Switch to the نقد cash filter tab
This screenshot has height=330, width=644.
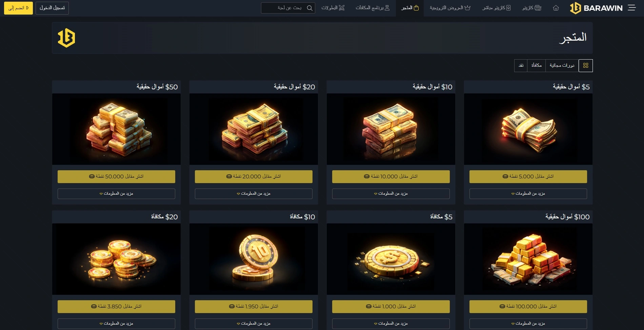pyautogui.click(x=521, y=65)
